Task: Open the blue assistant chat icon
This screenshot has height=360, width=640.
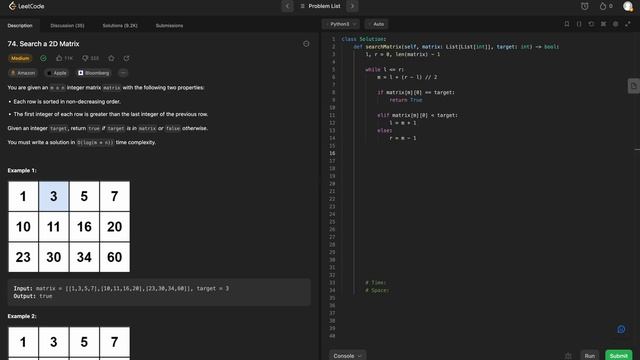Action: pos(621,329)
